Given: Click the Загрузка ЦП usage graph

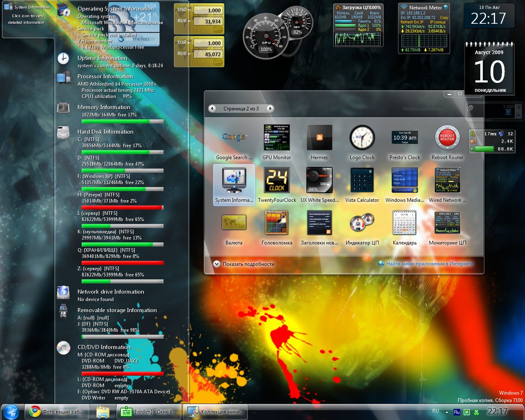Looking at the screenshot, I should pos(358,39).
